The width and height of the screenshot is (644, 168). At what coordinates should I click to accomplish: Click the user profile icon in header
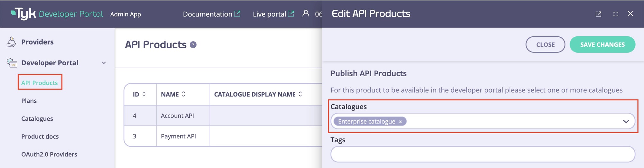pyautogui.click(x=306, y=14)
